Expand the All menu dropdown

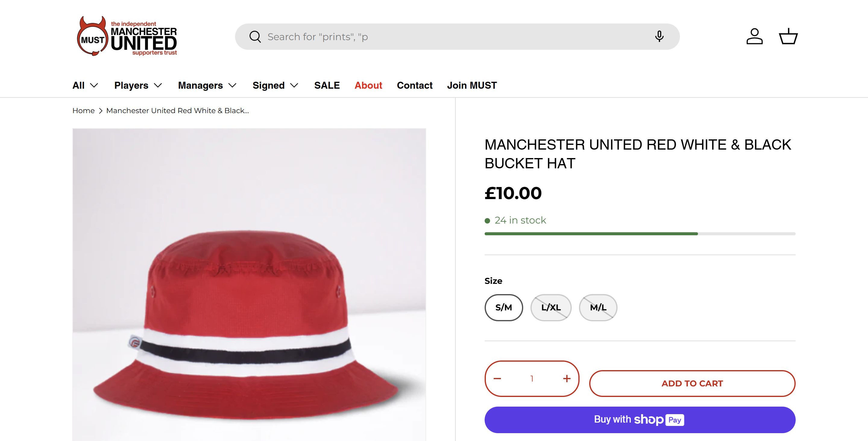(x=85, y=85)
